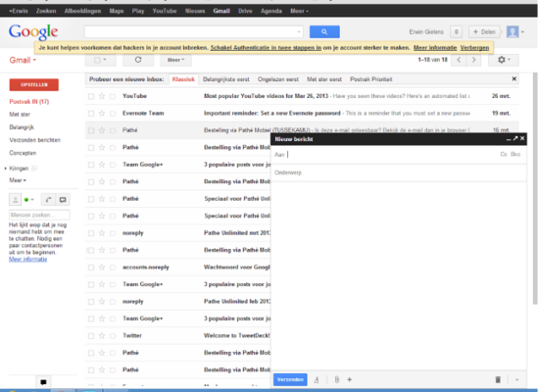This screenshot has height=392, width=539.
Task: Go to newer messages with left arrow
Action: 459,60
